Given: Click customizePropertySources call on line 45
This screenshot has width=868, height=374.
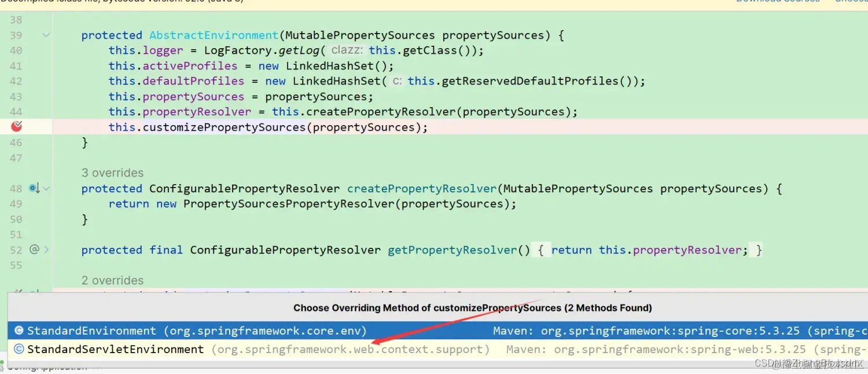Looking at the screenshot, I should point(224,127).
